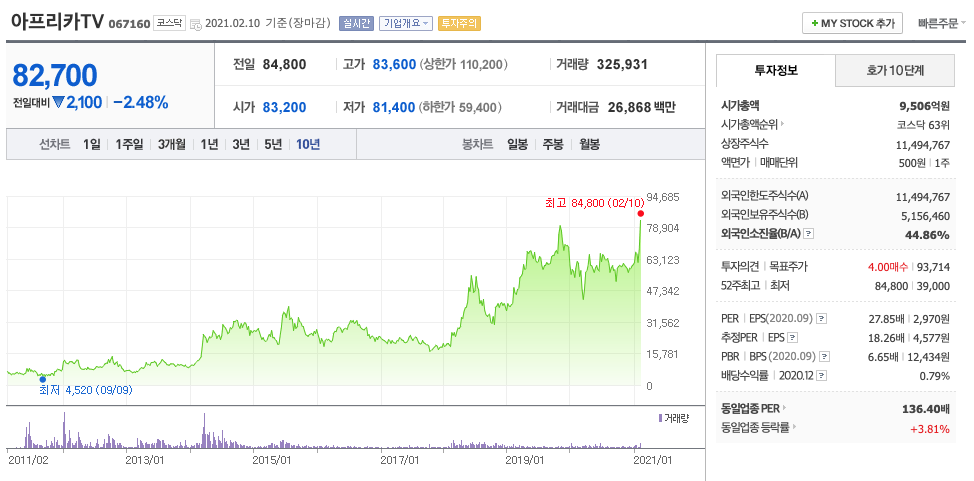
Task: Click the stock code 067160
Action: (x=129, y=24)
